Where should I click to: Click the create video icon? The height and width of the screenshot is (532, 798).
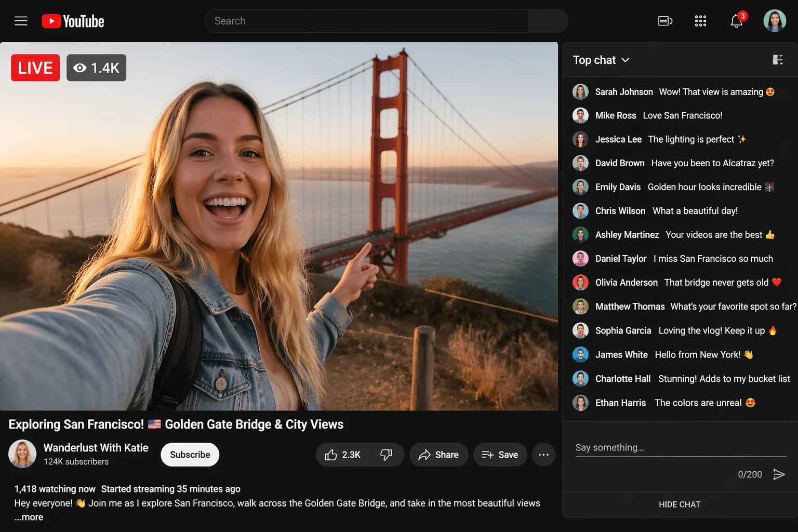[x=665, y=21]
